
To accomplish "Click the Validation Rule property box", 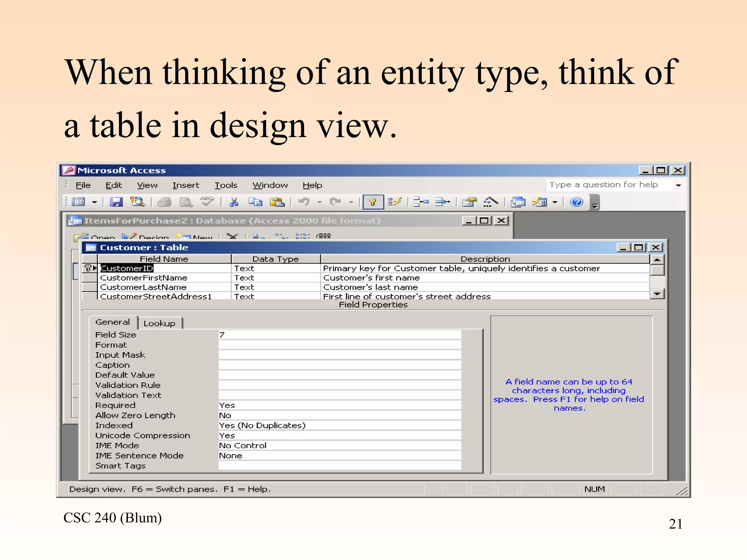I will coord(340,385).
